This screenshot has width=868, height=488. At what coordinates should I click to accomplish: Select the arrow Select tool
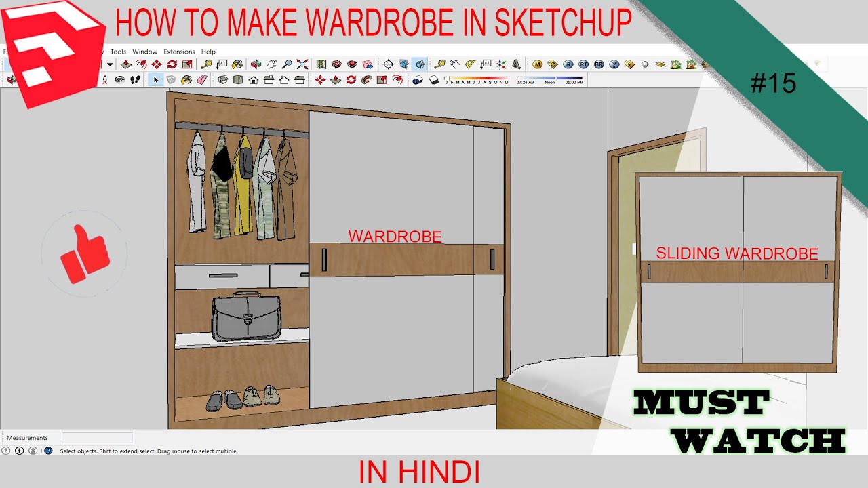[x=156, y=80]
